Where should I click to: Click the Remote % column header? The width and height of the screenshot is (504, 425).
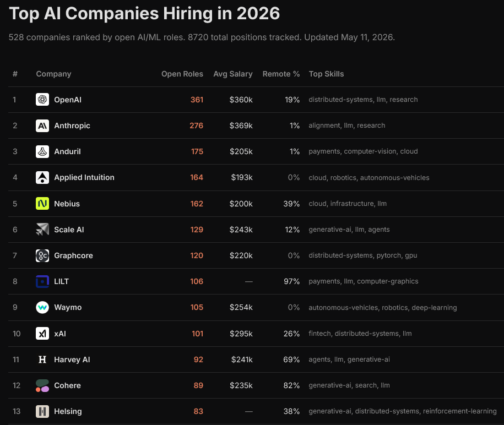[281, 74]
